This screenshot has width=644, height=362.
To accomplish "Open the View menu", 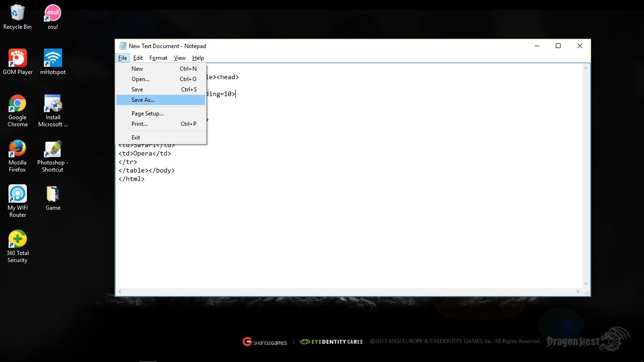I will click(179, 58).
